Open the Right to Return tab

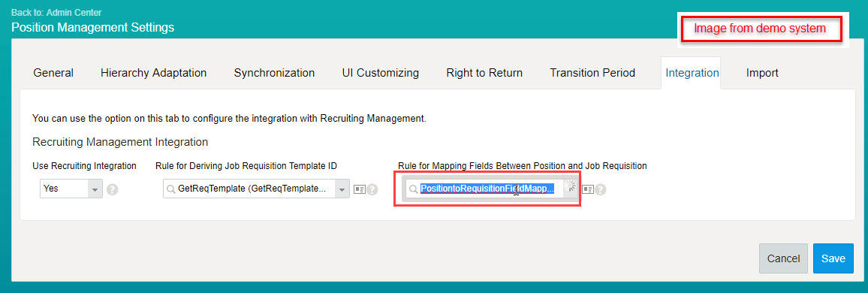(484, 73)
